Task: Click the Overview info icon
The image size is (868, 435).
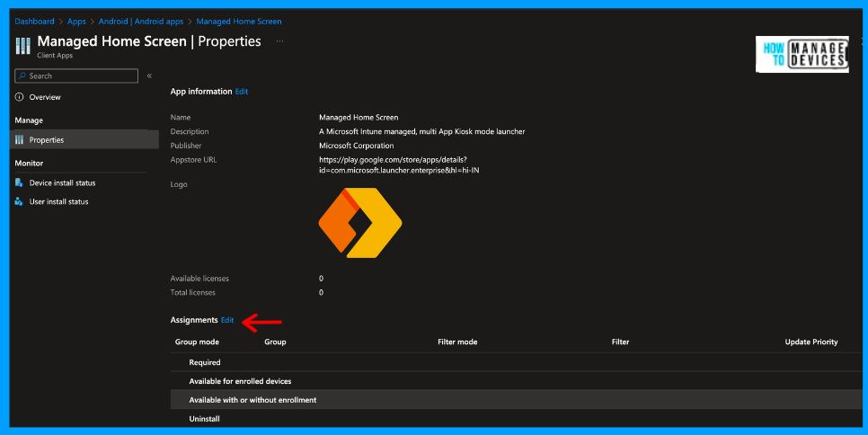Action: [x=20, y=97]
